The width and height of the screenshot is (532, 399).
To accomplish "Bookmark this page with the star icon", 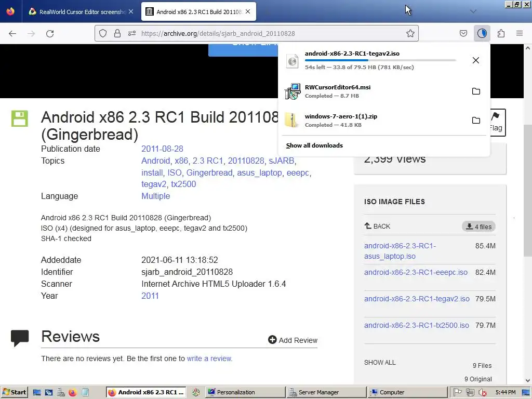I will coord(410,33).
